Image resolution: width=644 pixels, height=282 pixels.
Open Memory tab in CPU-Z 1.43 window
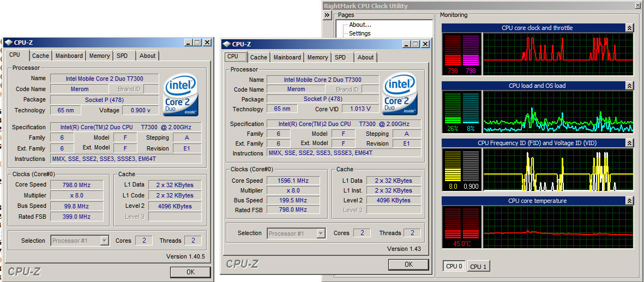click(317, 58)
